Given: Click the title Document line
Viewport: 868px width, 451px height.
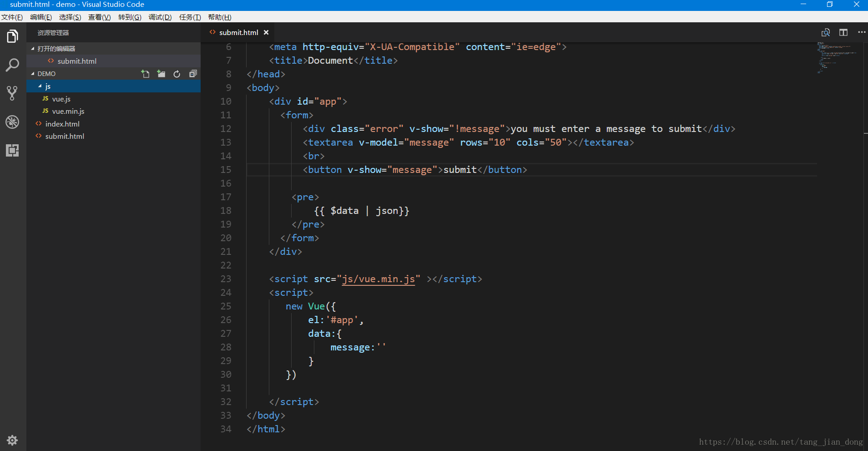Looking at the screenshot, I should pos(333,61).
